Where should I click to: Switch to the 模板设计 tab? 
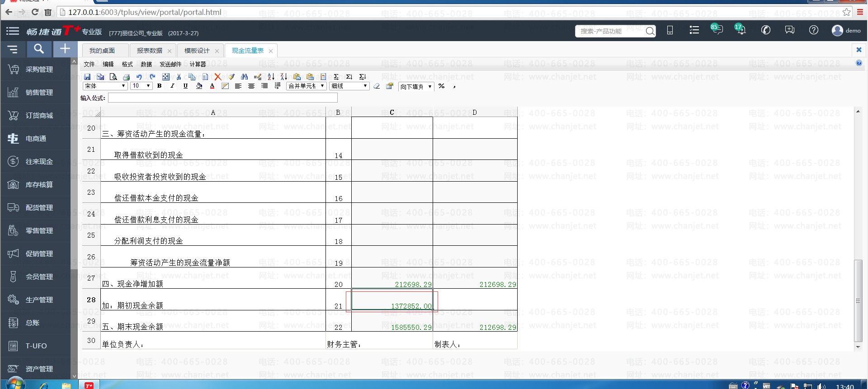[x=197, y=51]
